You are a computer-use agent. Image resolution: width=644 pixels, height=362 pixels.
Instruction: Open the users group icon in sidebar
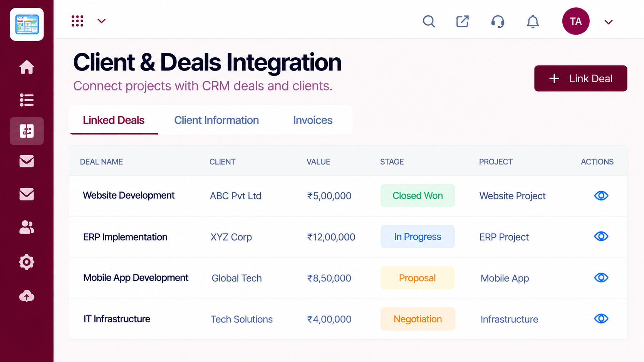(27, 227)
